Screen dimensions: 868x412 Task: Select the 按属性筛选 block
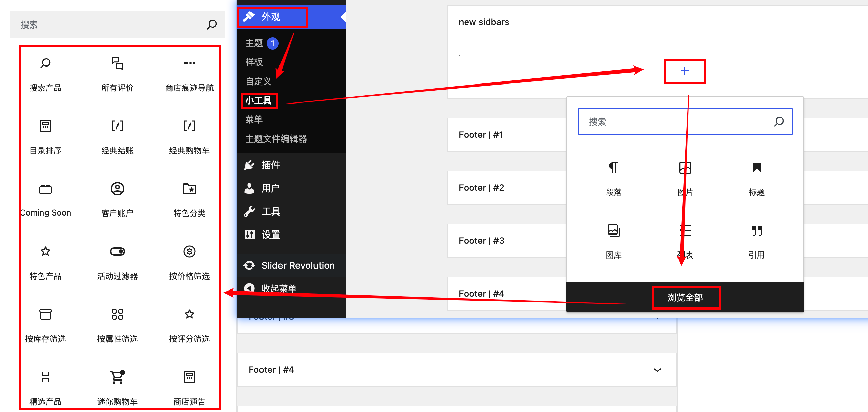pos(117,326)
